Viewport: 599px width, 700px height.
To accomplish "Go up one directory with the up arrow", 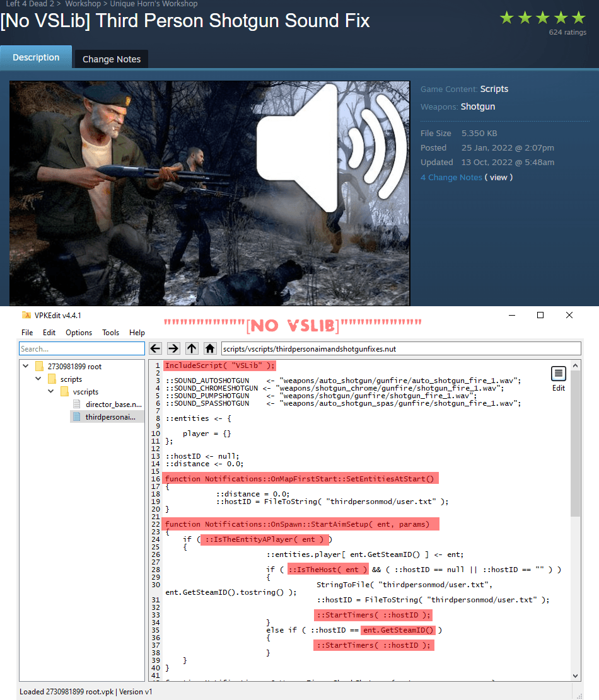I will pyautogui.click(x=192, y=348).
